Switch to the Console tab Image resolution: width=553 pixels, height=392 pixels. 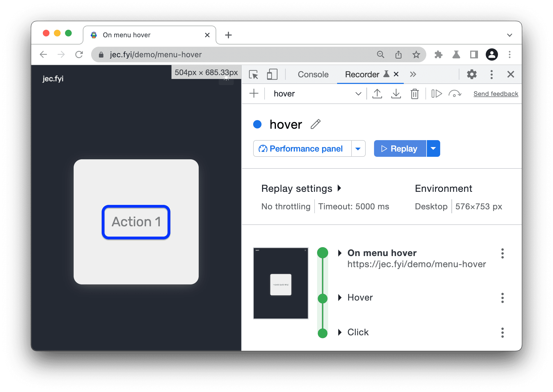pos(313,75)
